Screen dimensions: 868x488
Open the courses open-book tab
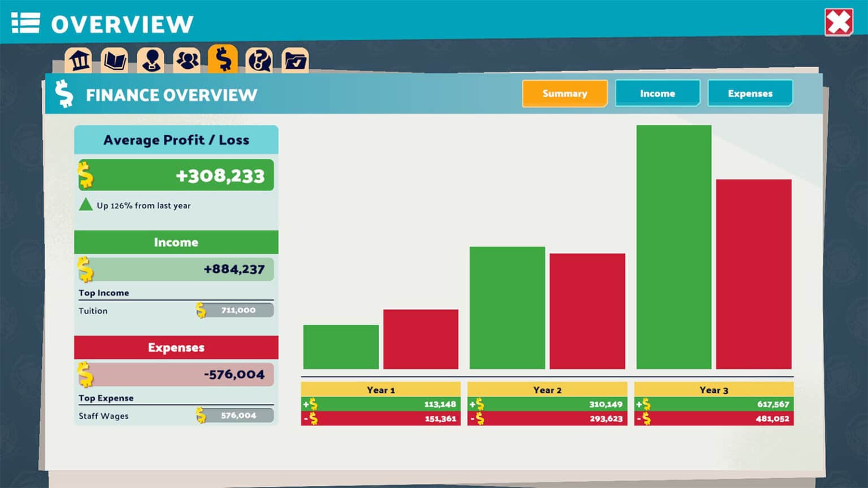tap(115, 60)
